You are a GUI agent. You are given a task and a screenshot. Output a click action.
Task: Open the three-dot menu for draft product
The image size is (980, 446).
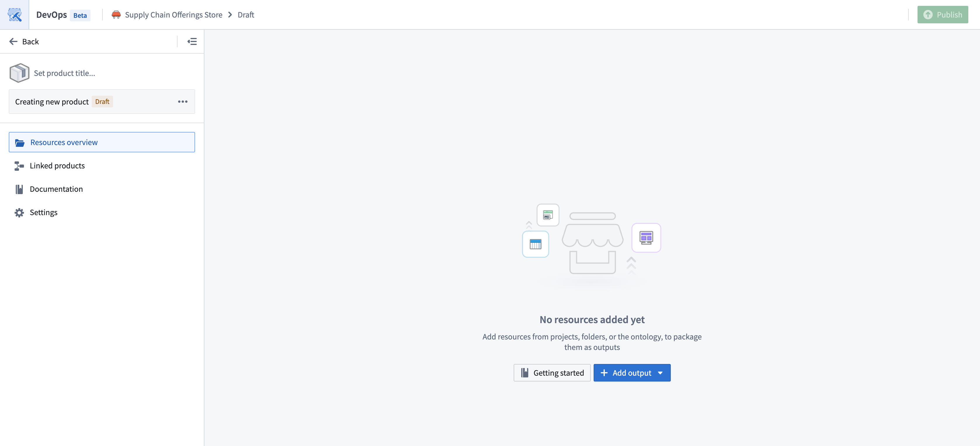(x=183, y=102)
